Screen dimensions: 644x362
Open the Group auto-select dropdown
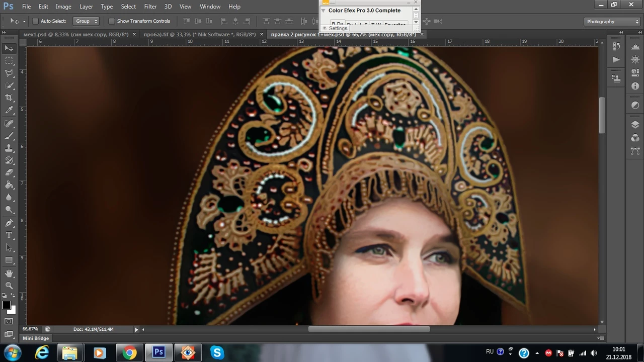87,21
